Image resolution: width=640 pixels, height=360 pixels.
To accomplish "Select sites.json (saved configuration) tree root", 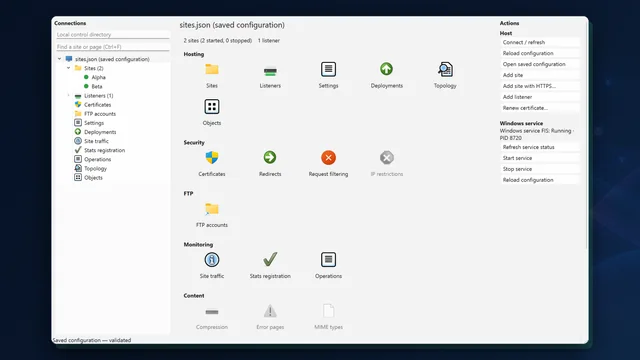I will (x=112, y=59).
